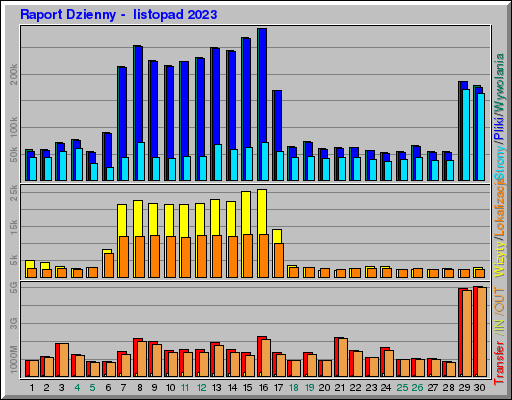Screen dimensions: 512x400
Task: Select the green day label 11
Action: click(185, 388)
